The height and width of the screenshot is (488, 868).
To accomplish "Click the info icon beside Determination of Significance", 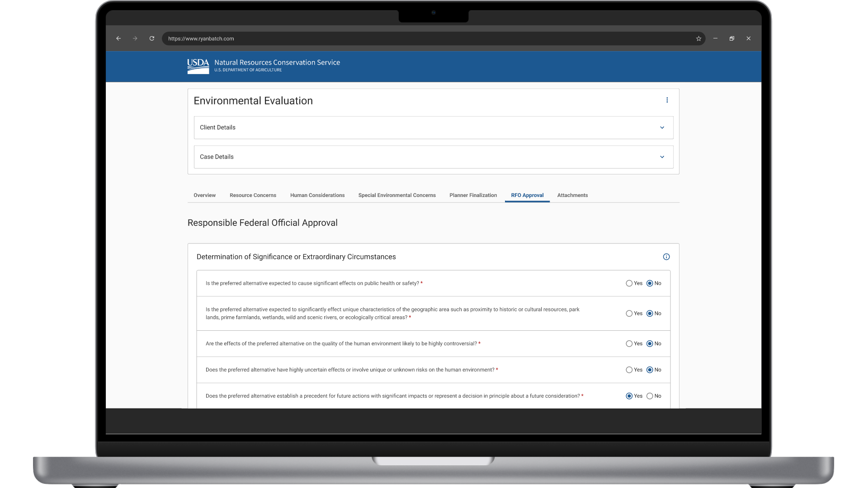I will (x=666, y=257).
